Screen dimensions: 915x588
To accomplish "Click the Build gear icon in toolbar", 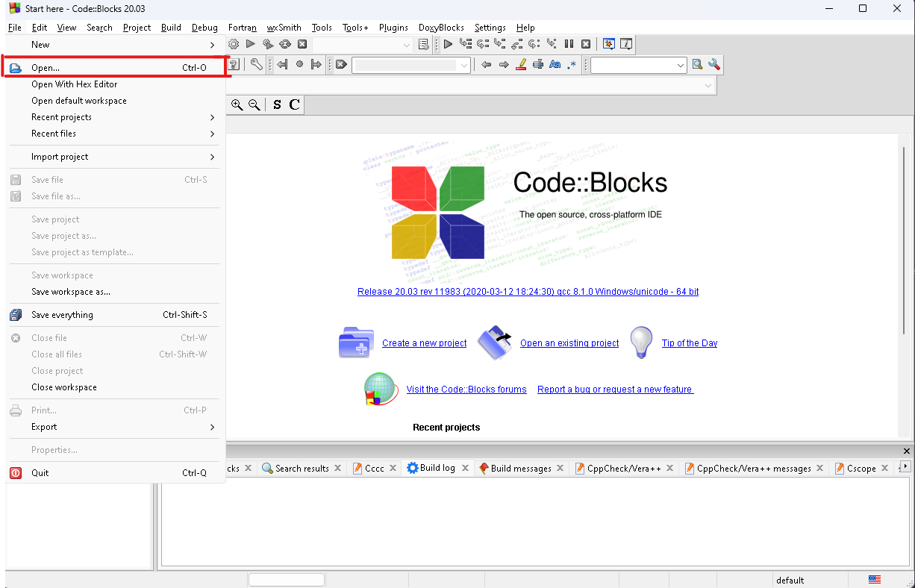I will [x=234, y=45].
